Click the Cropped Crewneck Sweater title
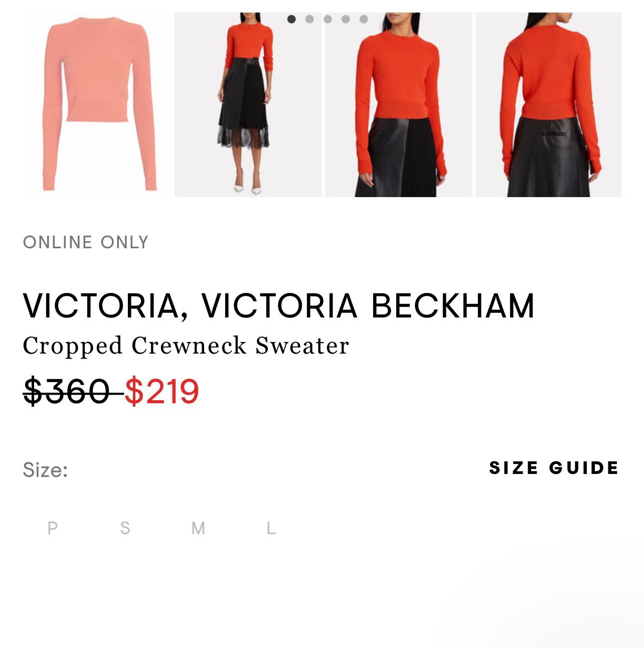The image size is (644, 648). [186, 346]
